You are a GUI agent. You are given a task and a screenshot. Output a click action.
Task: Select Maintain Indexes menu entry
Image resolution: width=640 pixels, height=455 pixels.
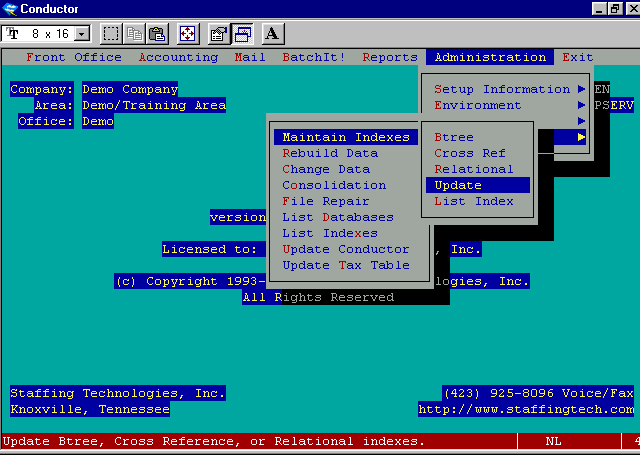click(x=346, y=137)
